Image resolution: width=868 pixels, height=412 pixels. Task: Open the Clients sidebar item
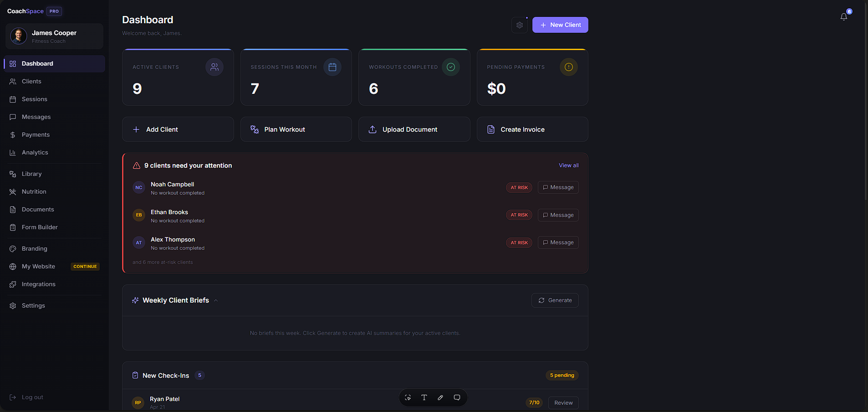coord(54,82)
